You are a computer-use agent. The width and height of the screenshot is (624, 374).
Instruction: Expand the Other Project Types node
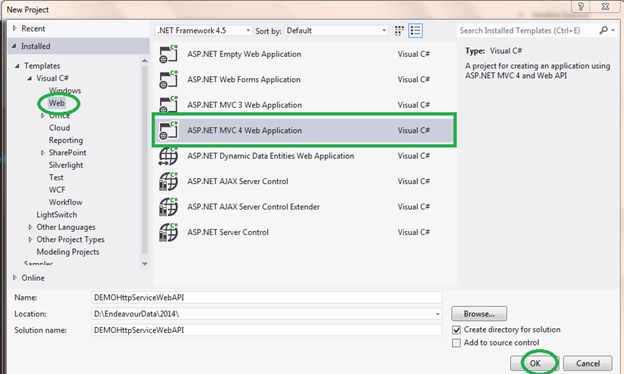[30, 240]
